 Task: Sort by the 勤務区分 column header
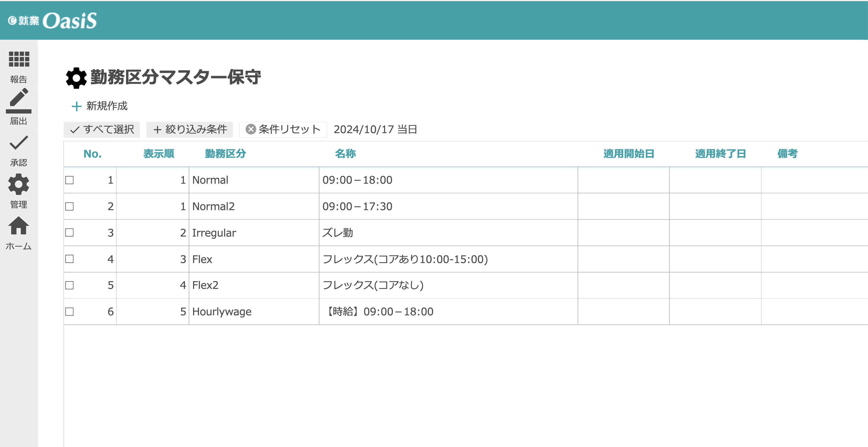coord(225,154)
